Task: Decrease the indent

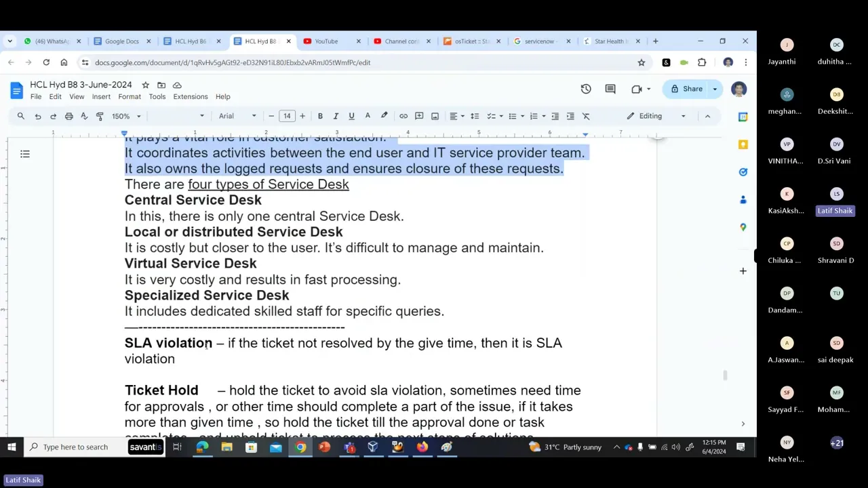Action: (x=555, y=116)
